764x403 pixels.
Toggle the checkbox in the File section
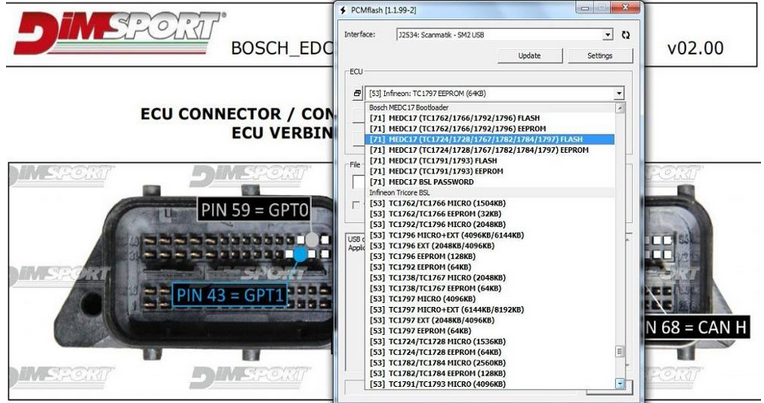[x=356, y=206]
